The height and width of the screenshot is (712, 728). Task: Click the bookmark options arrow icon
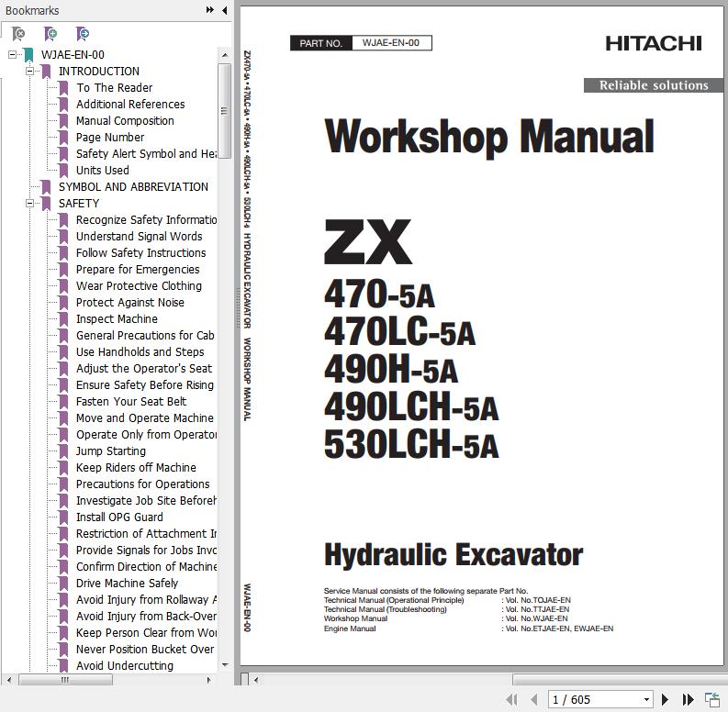point(83,33)
